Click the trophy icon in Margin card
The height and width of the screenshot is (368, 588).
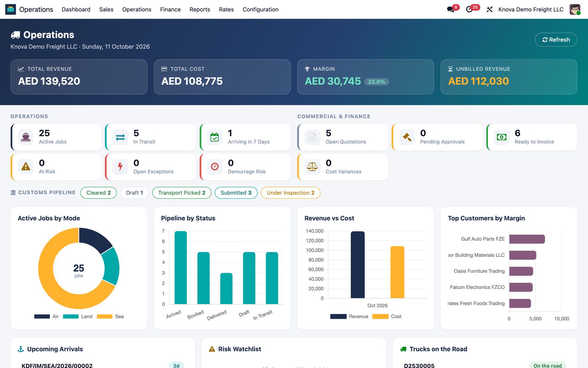point(307,69)
